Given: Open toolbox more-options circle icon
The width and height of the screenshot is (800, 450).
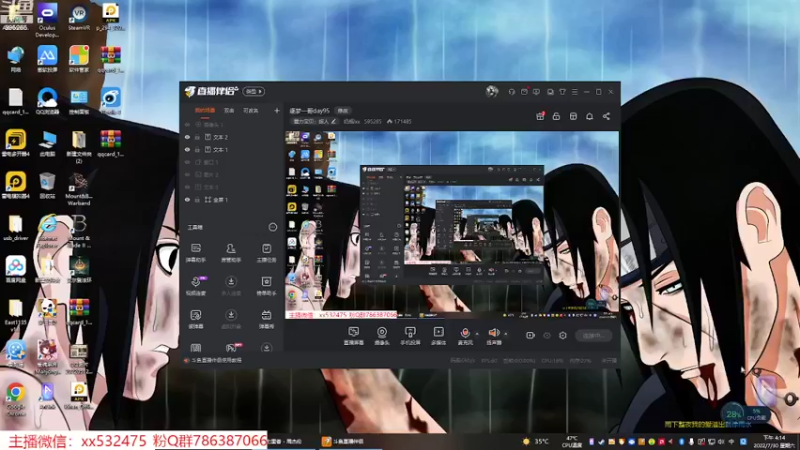Looking at the screenshot, I should [x=272, y=227].
